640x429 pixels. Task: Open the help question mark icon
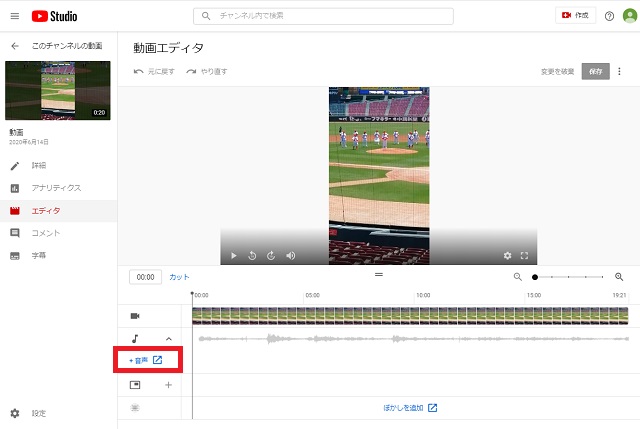[609, 16]
